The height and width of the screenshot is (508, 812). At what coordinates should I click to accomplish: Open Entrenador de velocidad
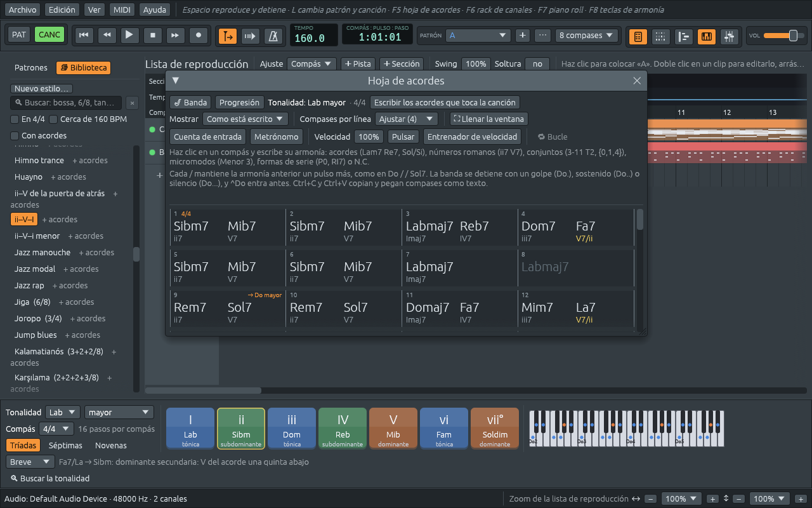[x=473, y=137]
